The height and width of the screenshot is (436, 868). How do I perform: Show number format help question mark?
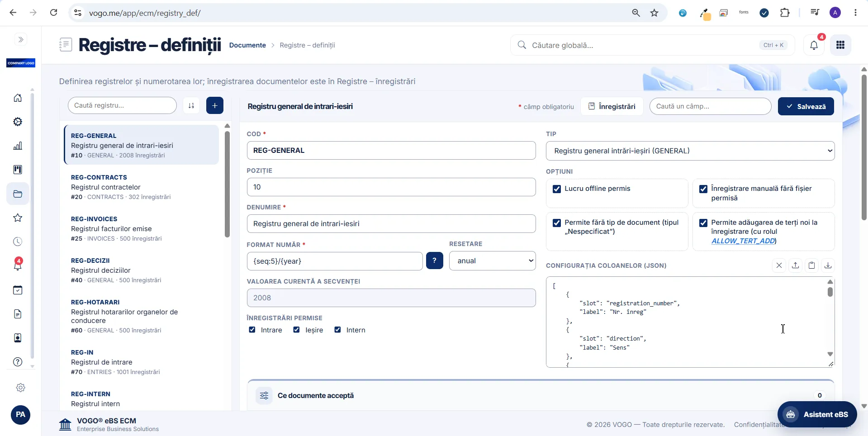click(435, 261)
